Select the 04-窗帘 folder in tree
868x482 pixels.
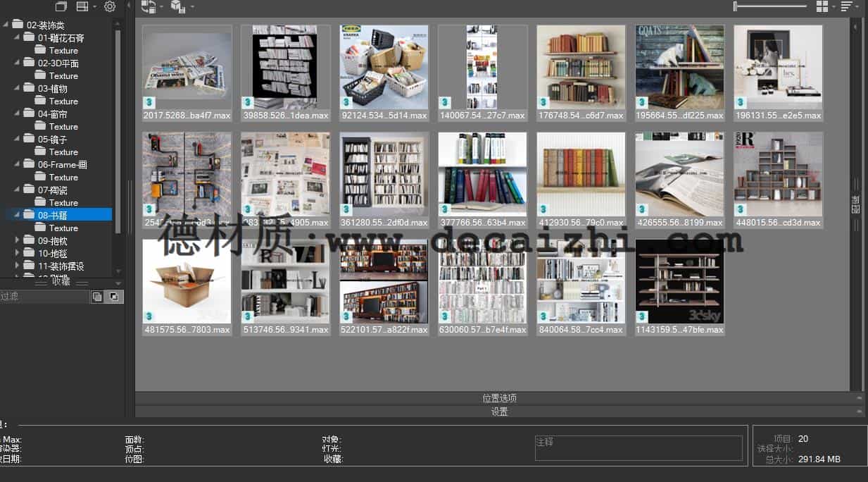pos(52,114)
